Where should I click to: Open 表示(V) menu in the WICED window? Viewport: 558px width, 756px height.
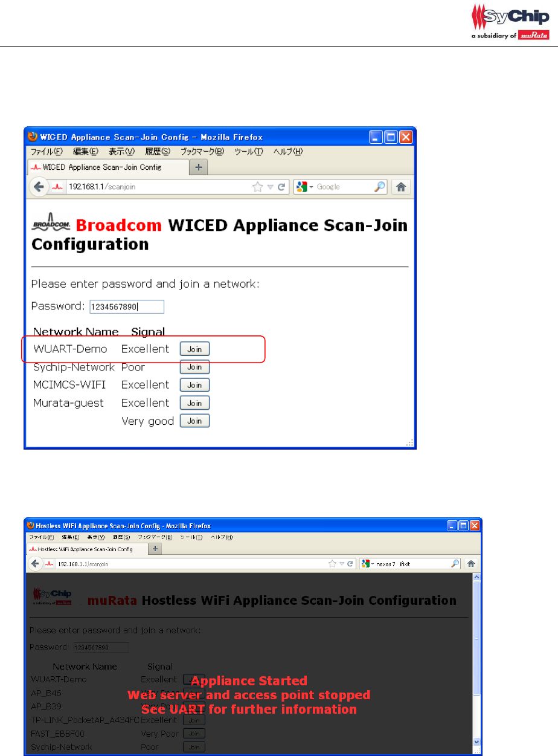[121, 152]
